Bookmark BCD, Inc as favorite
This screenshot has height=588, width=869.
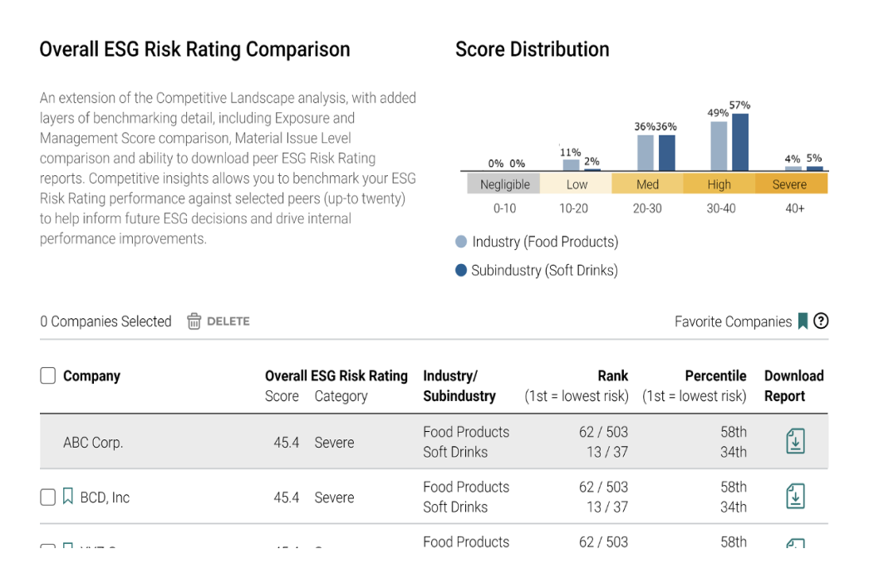68,497
